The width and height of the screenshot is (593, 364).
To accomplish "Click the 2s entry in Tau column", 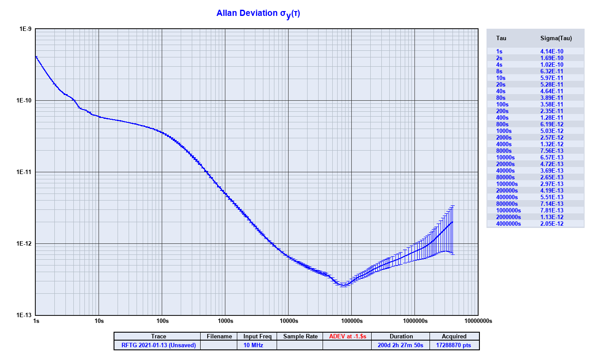I will click(499, 58).
